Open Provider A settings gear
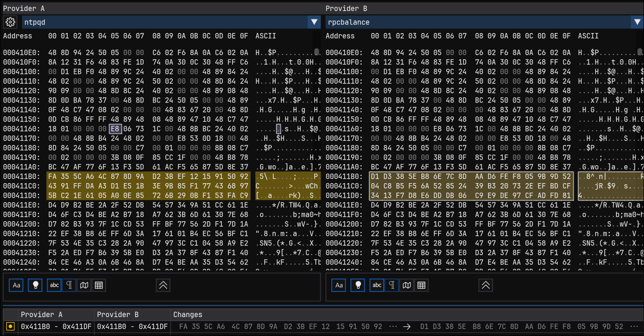 (x=10, y=22)
